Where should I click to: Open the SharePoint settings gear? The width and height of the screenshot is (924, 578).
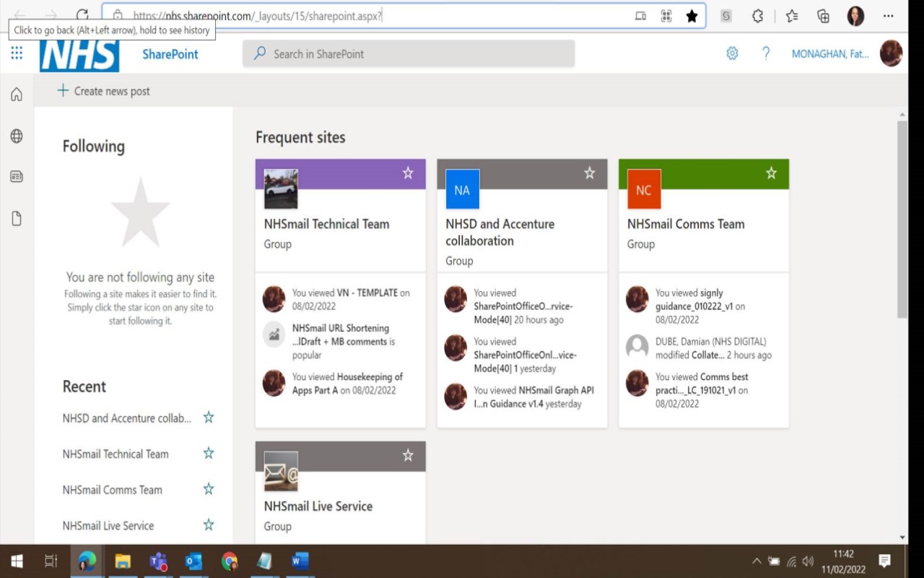click(x=732, y=53)
